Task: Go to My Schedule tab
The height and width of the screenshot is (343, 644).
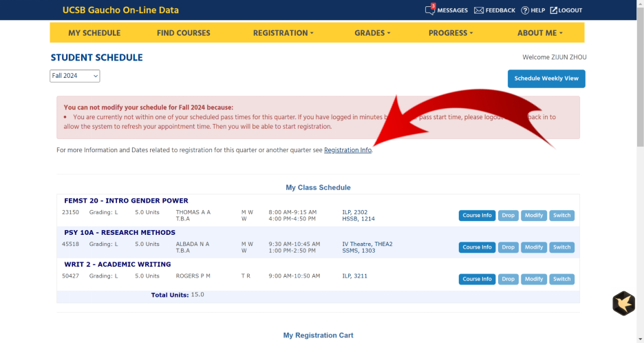Action: click(x=94, y=33)
